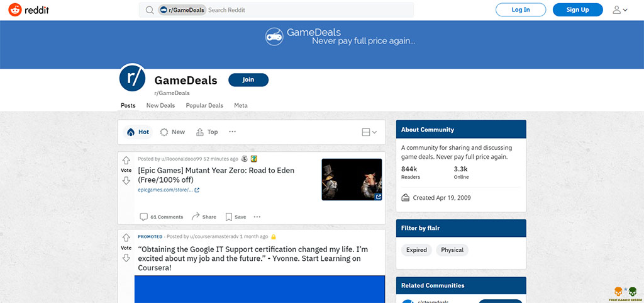Downvote the promoted Coursera post
Viewport: 644px width, 303px height.
point(126,258)
